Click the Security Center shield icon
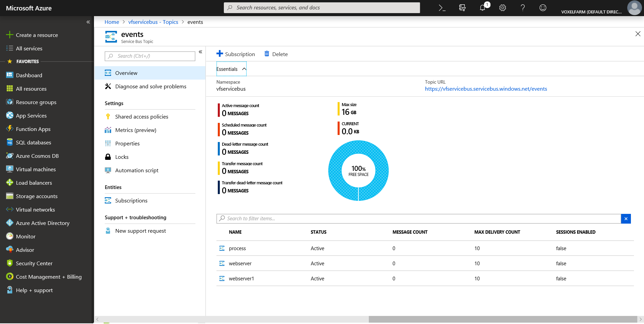This screenshot has width=644, height=324. point(10,263)
